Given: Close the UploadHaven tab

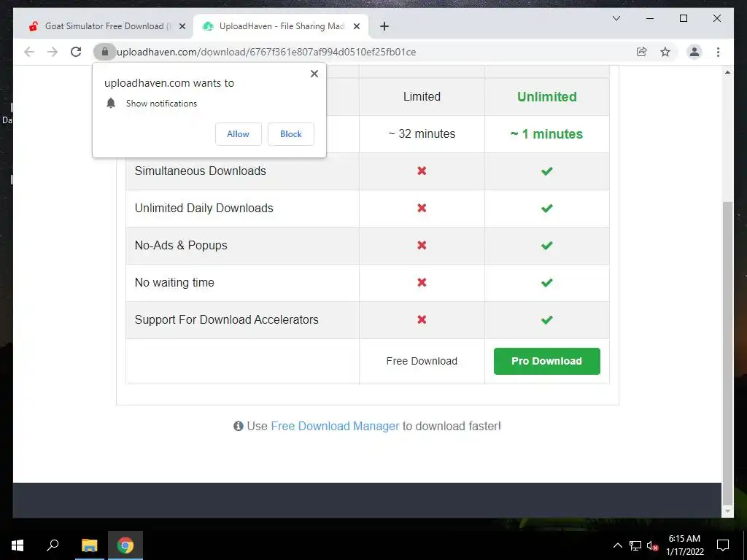Looking at the screenshot, I should tap(356, 26).
